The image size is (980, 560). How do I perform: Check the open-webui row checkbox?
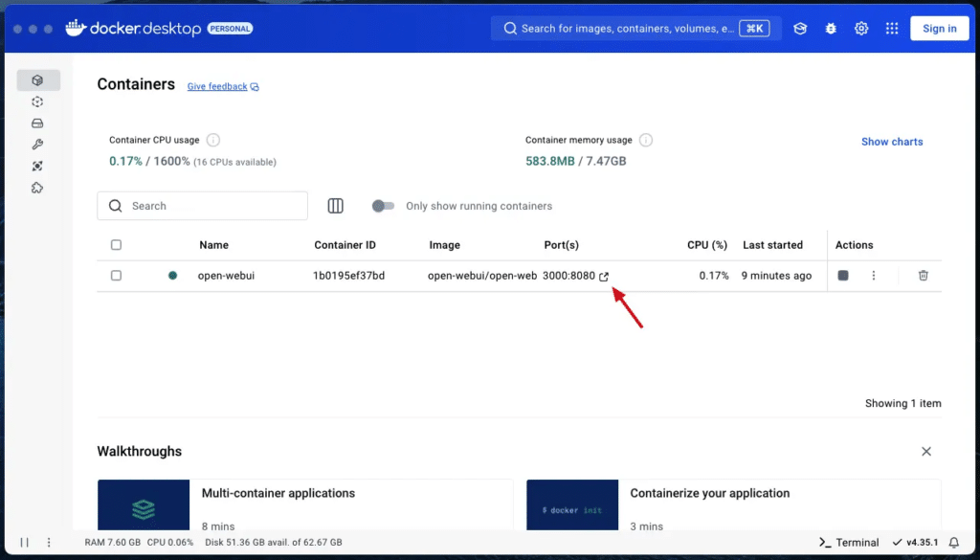tap(116, 275)
